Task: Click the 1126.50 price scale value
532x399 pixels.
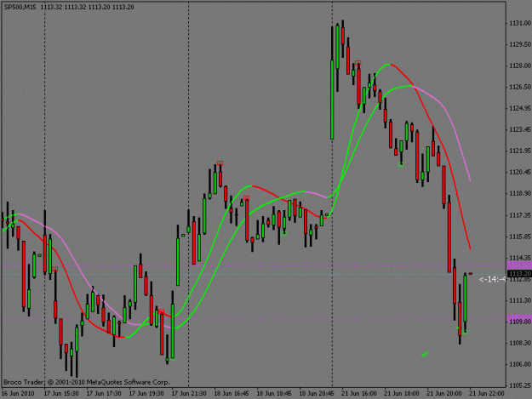Action: coord(519,87)
